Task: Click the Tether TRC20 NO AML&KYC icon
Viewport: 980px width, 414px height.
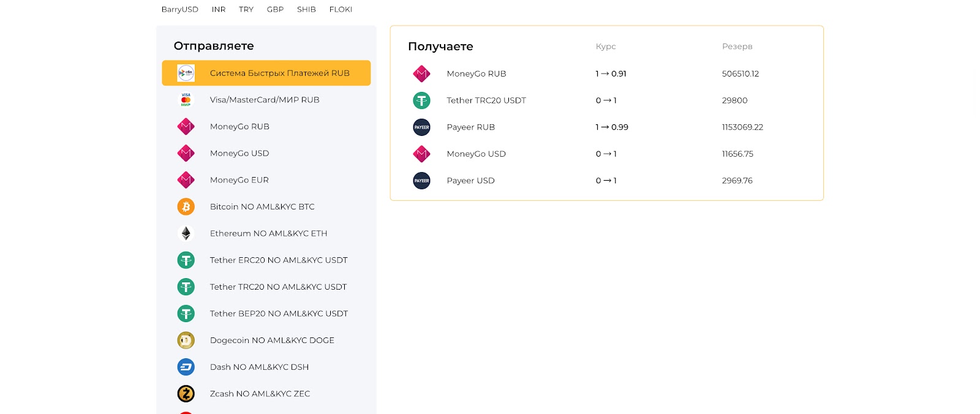Action: coord(186,287)
